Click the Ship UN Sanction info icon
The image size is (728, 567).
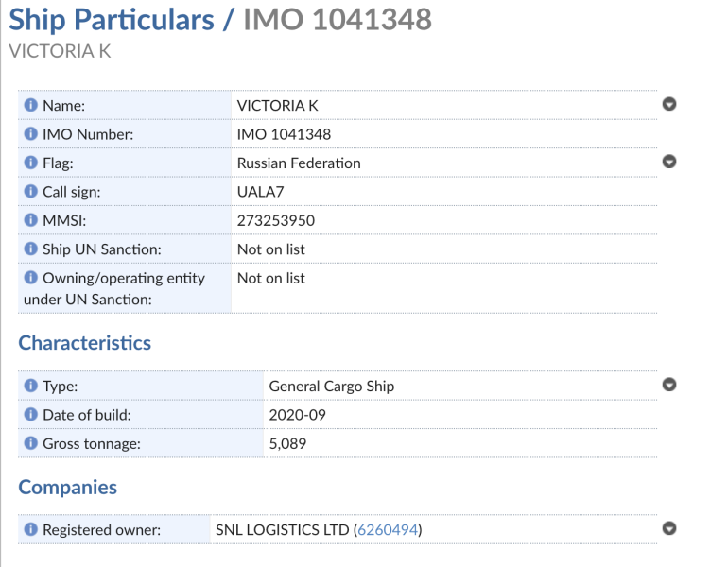point(31,249)
